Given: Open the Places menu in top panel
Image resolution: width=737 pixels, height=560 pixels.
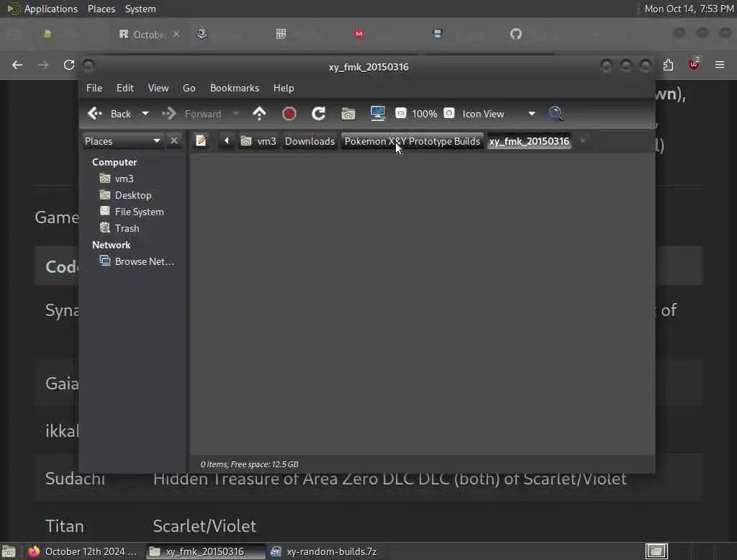Looking at the screenshot, I should [x=101, y=9].
